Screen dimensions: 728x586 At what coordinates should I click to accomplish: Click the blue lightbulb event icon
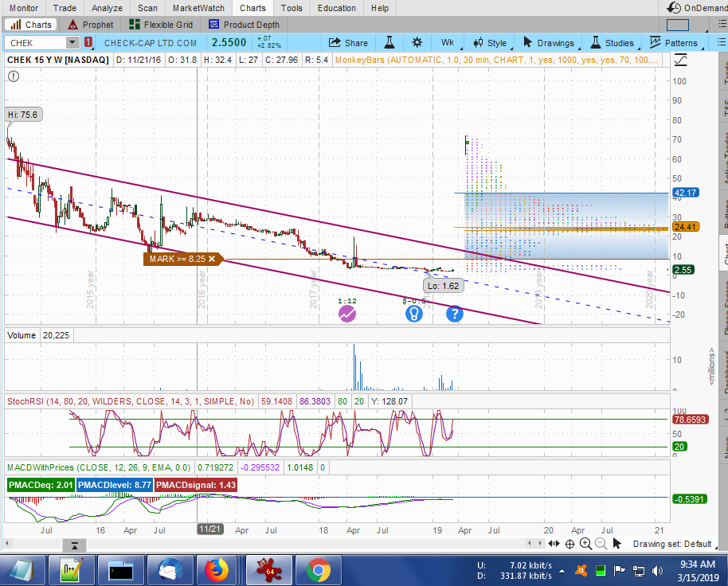coord(413,314)
